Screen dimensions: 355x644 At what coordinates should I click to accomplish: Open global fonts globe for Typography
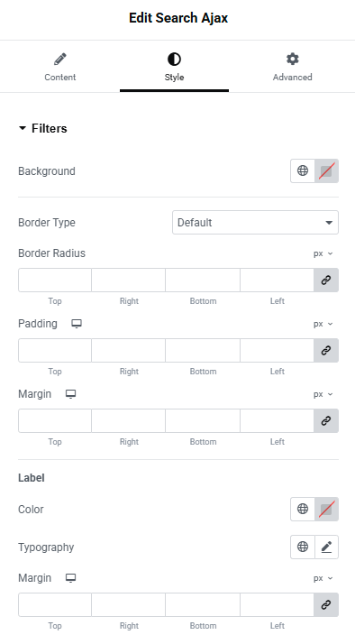pyautogui.click(x=303, y=547)
